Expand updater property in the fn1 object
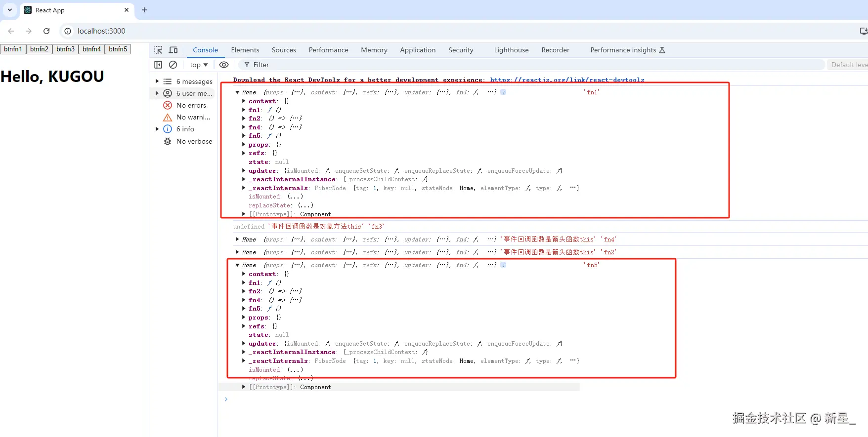 [x=244, y=171]
